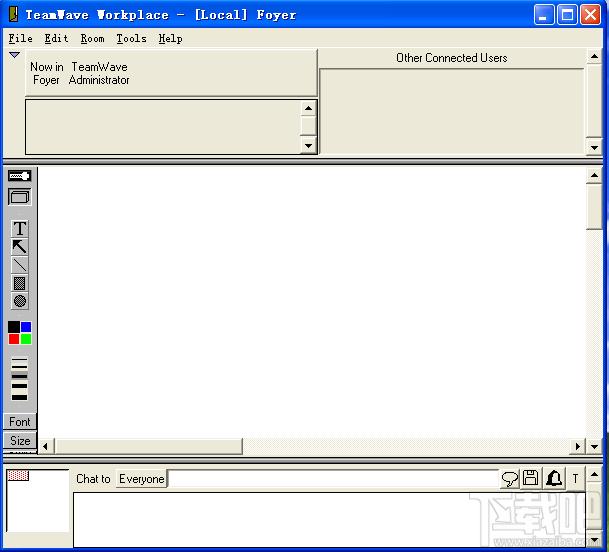
Task: Choose the second thickest line width
Action: pos(19,386)
